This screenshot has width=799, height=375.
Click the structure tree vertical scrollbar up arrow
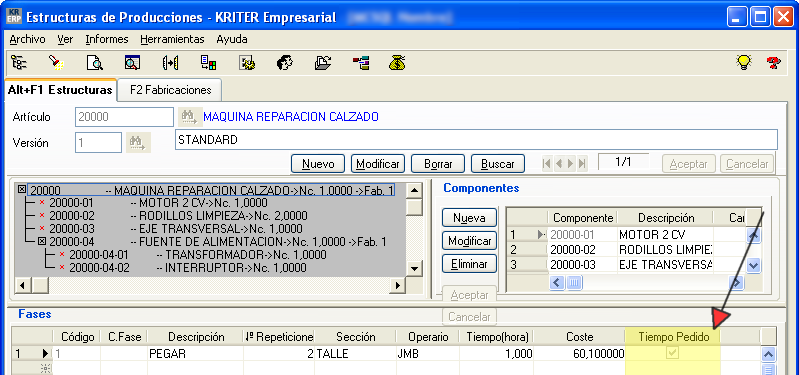(415, 192)
